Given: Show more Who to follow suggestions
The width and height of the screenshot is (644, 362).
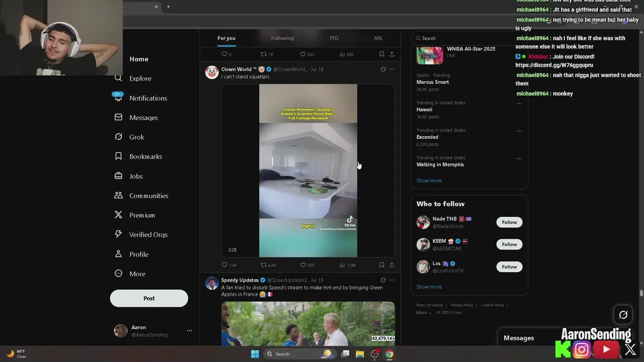Looking at the screenshot, I should point(429,287).
